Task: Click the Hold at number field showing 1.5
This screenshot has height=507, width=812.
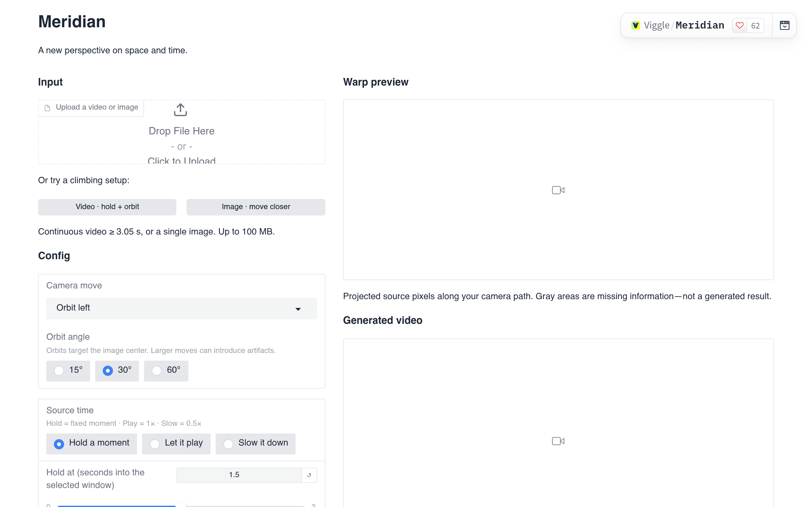Action: point(239,475)
